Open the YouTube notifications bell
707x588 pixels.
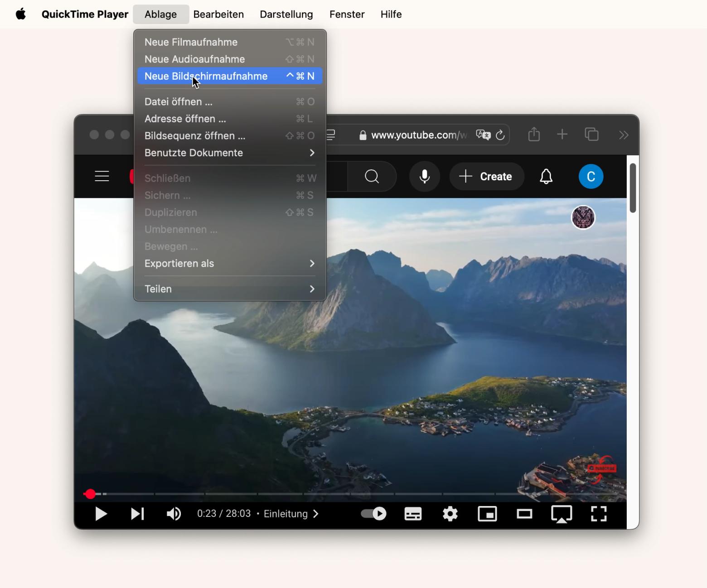point(546,176)
